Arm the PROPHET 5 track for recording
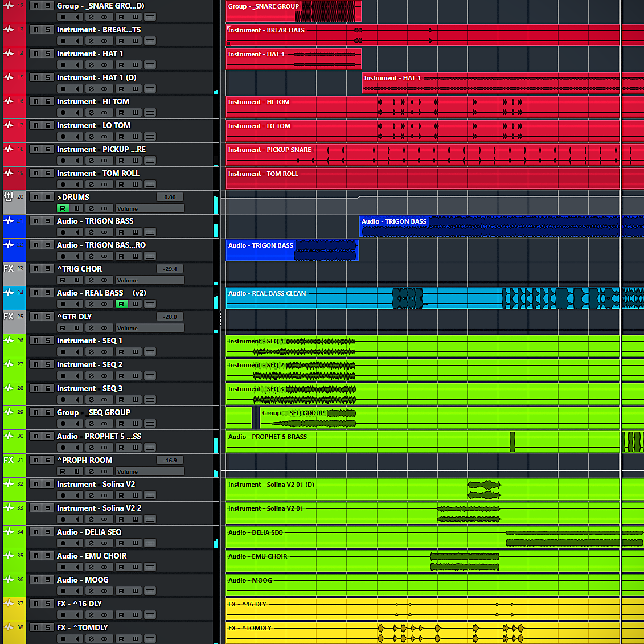 63,448
